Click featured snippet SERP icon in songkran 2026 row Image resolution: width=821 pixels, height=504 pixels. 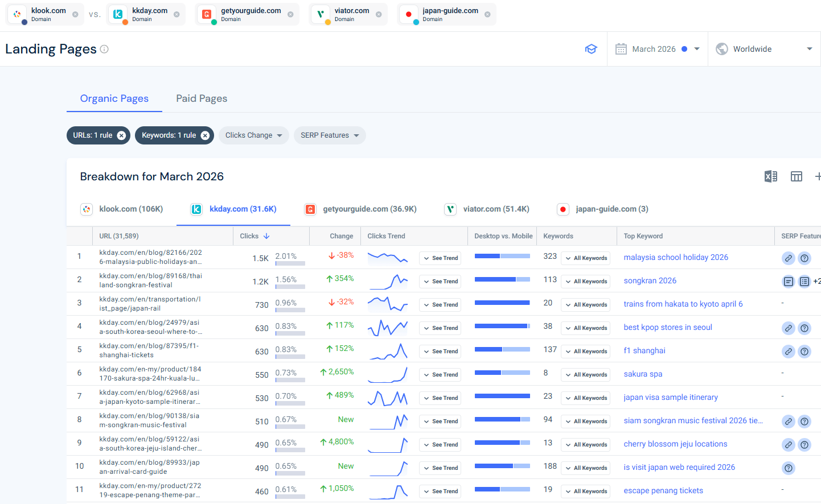pyautogui.click(x=789, y=282)
